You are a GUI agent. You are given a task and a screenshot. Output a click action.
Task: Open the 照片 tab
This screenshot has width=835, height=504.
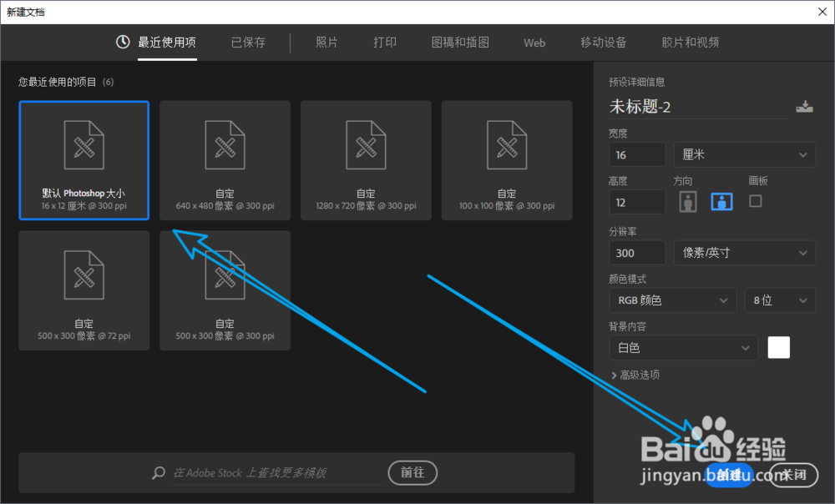(327, 43)
